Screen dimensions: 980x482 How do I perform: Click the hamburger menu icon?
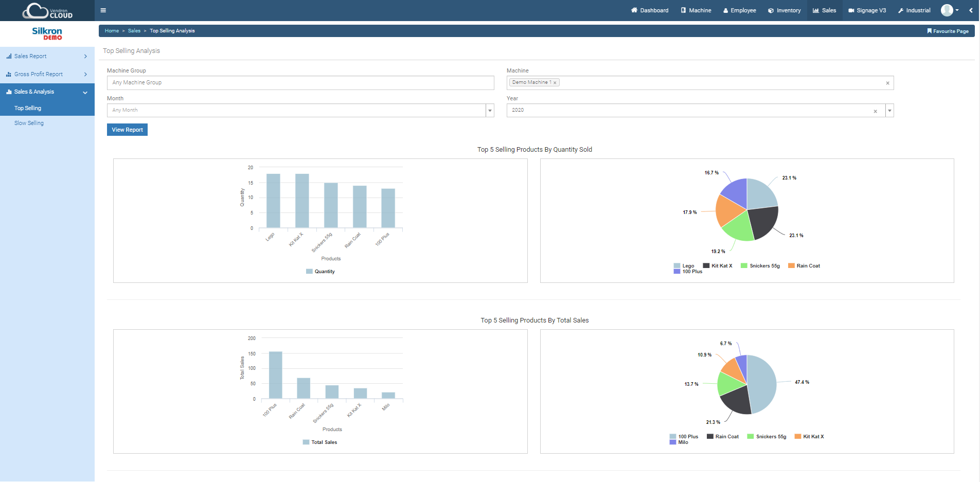pos(103,10)
